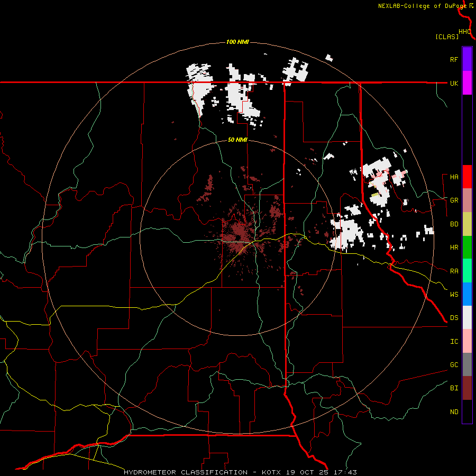Click the BI brown legend color swatch

click(467, 388)
